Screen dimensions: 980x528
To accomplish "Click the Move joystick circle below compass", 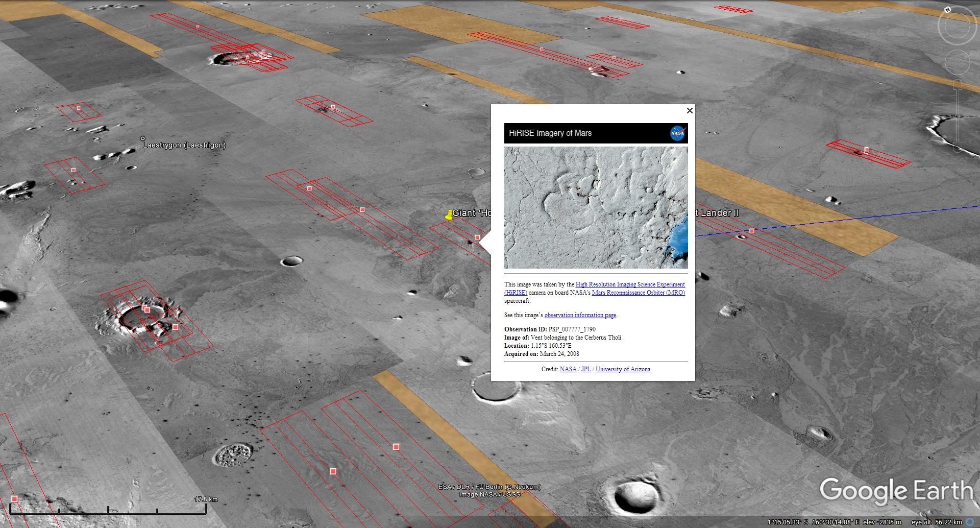I will [x=957, y=63].
